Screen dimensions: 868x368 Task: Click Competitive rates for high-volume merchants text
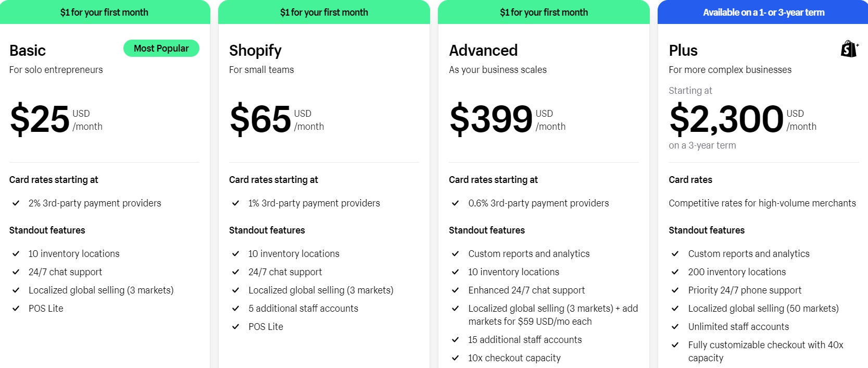(x=762, y=203)
